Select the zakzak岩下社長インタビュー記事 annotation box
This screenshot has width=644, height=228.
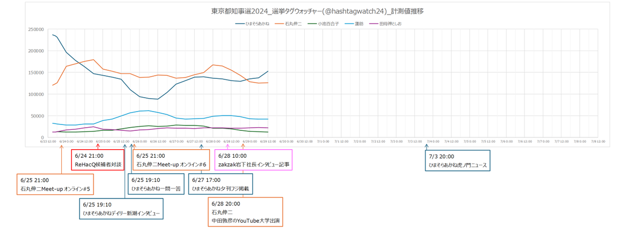tap(253, 160)
